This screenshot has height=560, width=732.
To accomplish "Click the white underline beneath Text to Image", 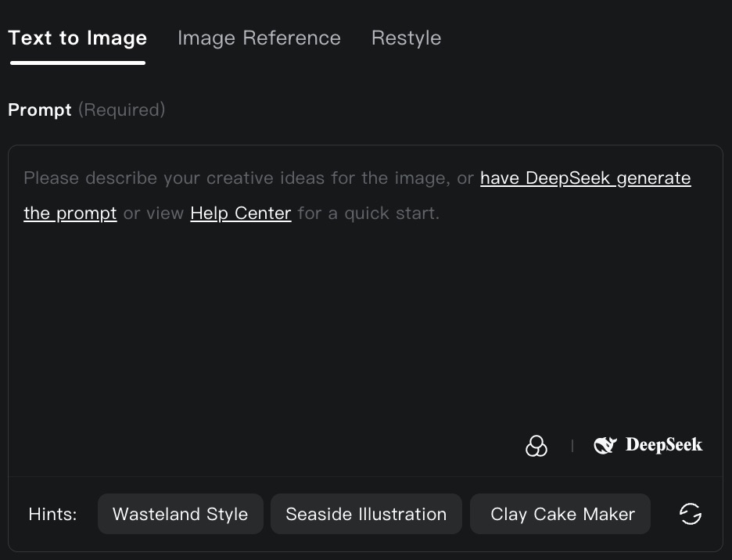I will (77, 63).
